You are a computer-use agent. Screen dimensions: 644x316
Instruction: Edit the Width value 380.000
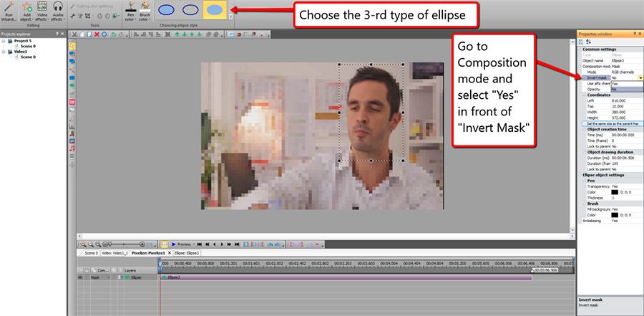point(627,112)
